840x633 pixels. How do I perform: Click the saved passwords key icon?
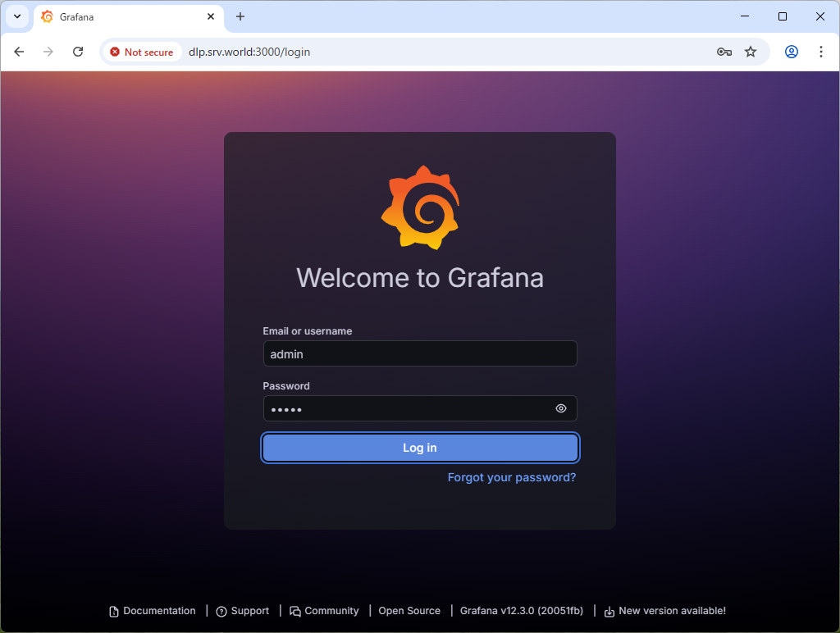tap(724, 52)
